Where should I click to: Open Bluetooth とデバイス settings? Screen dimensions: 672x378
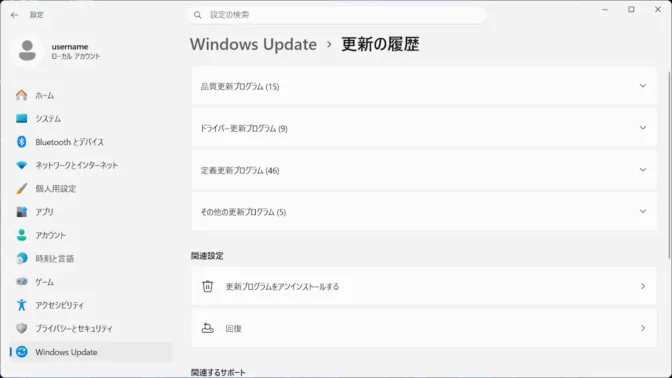[x=91, y=142]
